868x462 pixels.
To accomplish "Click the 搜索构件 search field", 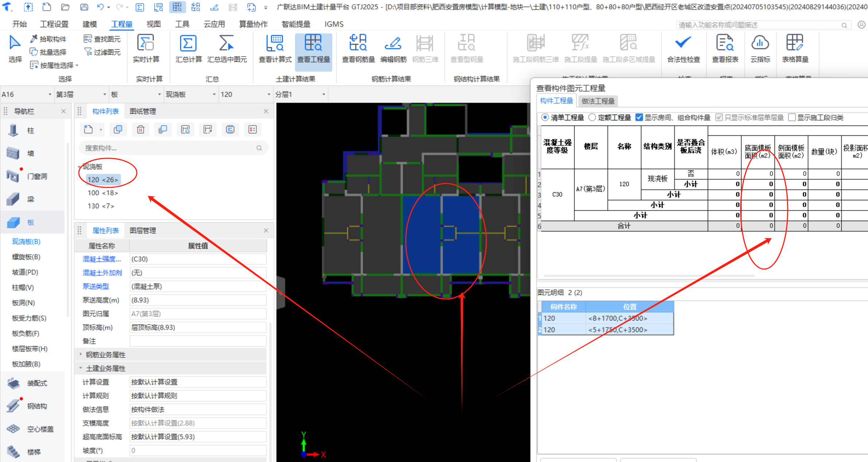I will pyautogui.click(x=174, y=148).
